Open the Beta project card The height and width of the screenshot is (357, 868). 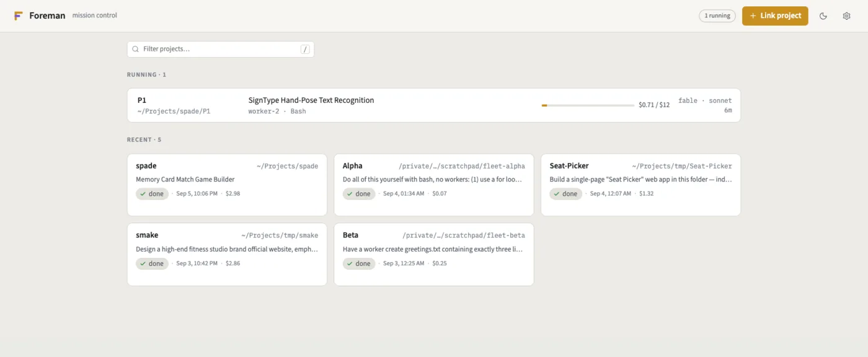[434, 254]
